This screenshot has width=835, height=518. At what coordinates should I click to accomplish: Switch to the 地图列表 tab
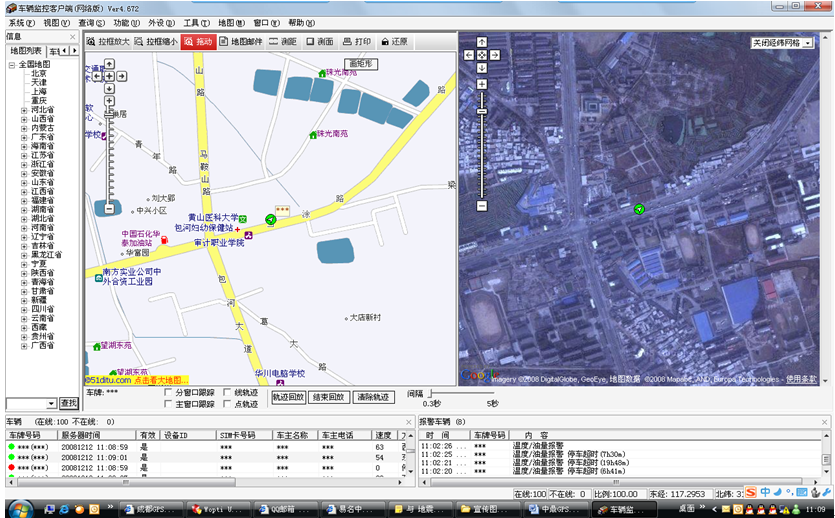[25, 50]
